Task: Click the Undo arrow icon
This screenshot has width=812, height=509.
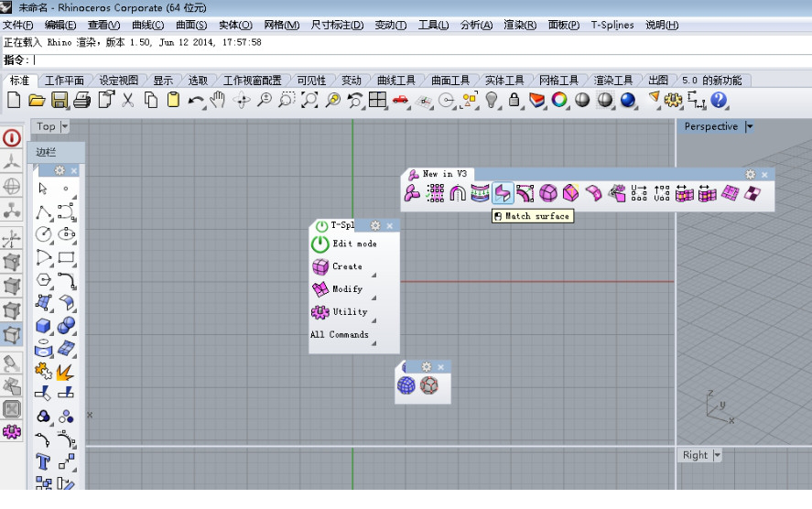Action: click(196, 101)
